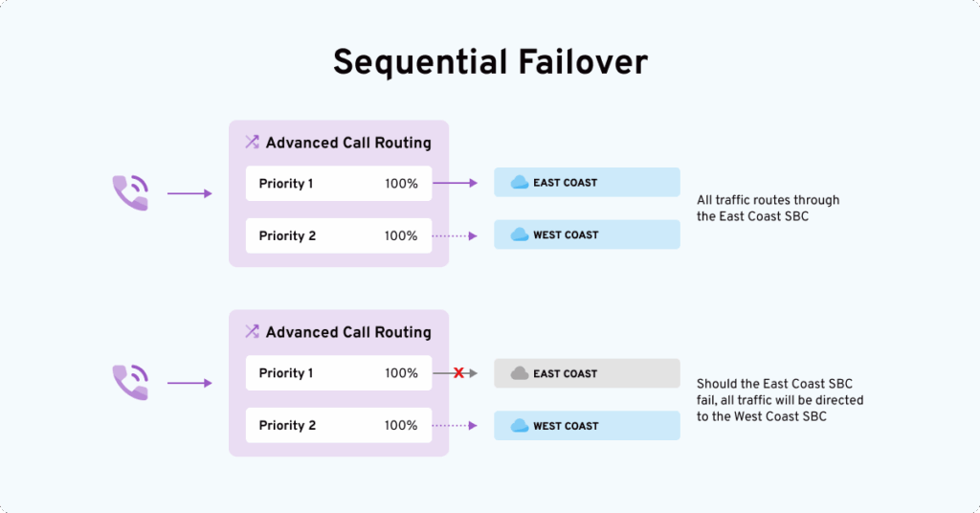Click the Sequential Failover title

point(490,62)
